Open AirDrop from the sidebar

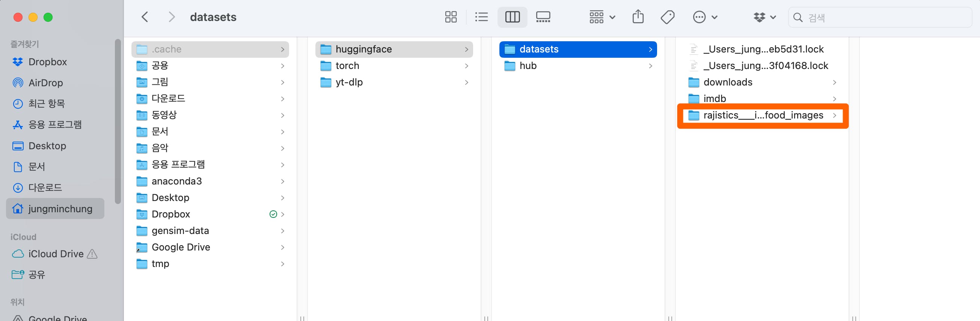click(45, 83)
